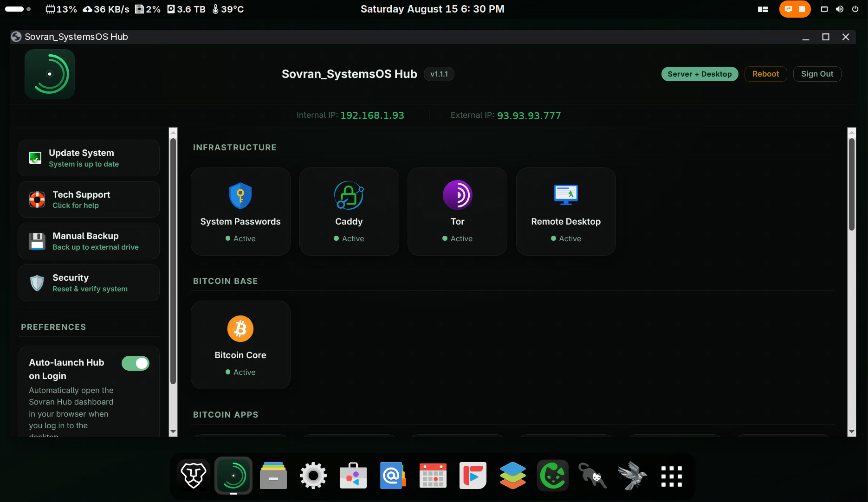
Task: Click the 2% CPU usage indicator
Action: (148, 9)
